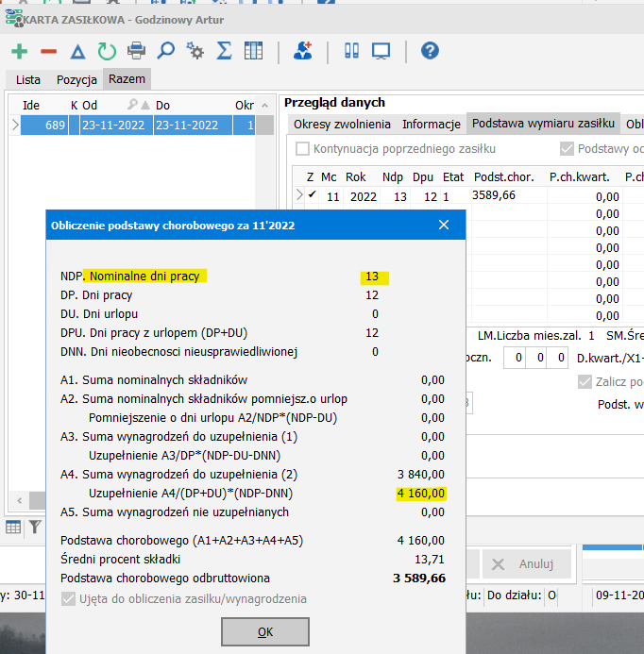The image size is (644, 654).
Task: Click the grid view icon below the list
Action: tap(13, 528)
